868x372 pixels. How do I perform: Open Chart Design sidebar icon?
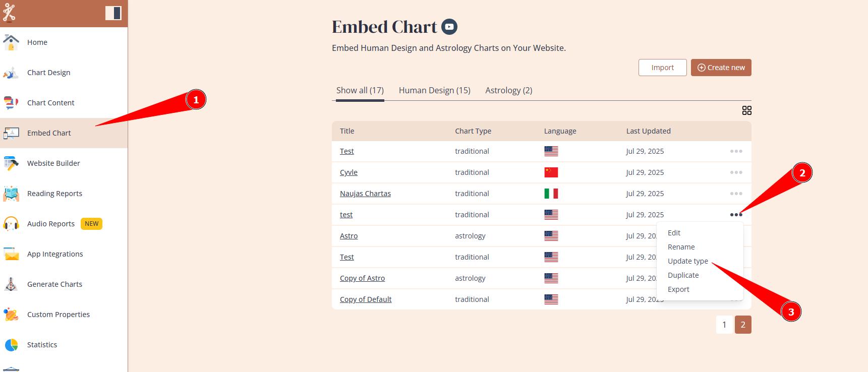click(x=11, y=73)
